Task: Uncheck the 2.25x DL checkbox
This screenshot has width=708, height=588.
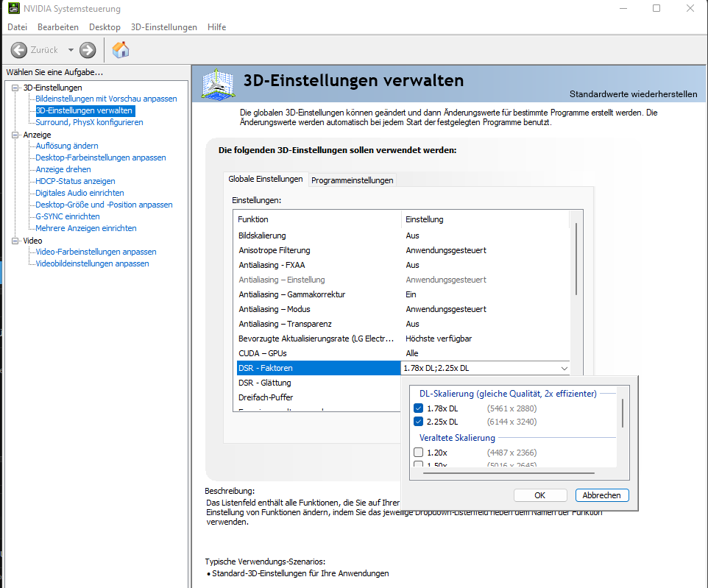Action: click(418, 422)
